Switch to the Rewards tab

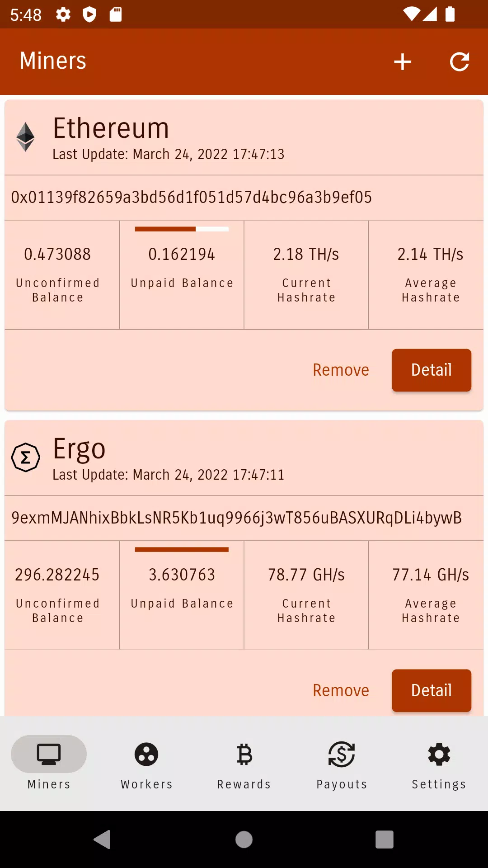(244, 764)
